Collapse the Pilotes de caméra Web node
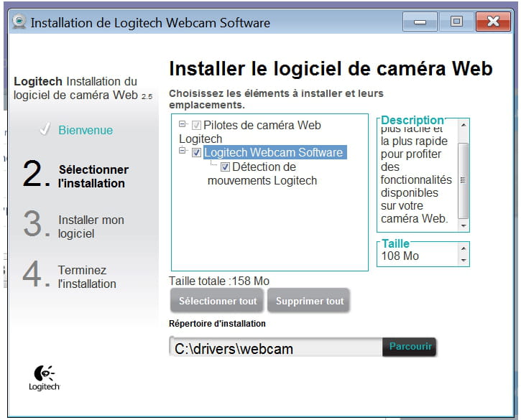 click(x=182, y=123)
